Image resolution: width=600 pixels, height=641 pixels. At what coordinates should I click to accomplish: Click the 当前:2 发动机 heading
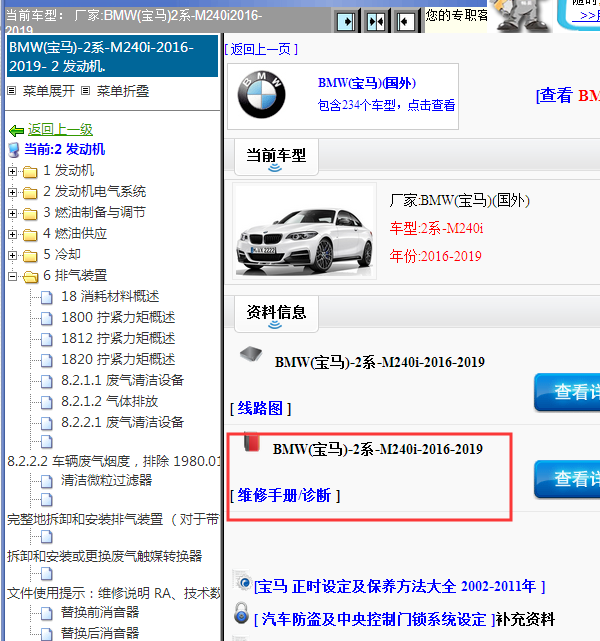pos(65,150)
